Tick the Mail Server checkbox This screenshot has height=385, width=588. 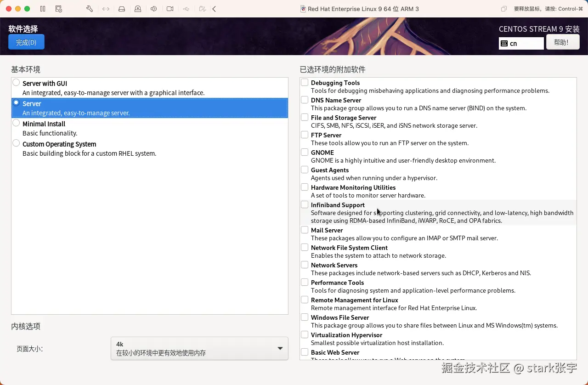(x=305, y=230)
